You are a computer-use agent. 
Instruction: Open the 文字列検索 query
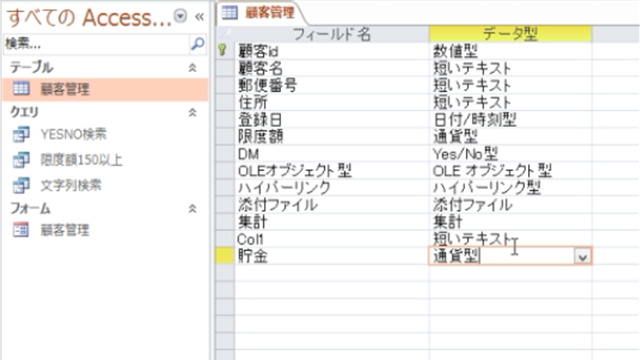(71, 185)
